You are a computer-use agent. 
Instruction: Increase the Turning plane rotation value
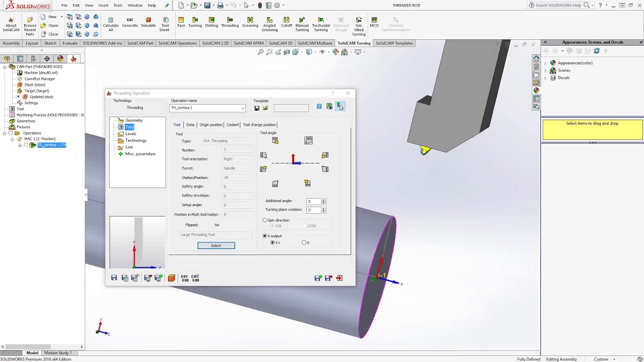(324, 209)
